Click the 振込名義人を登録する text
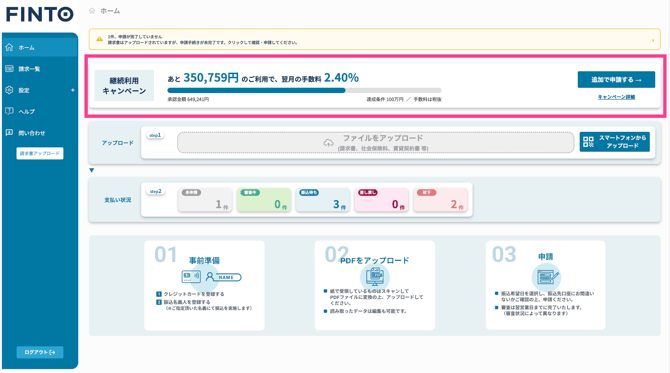670x373 pixels. coord(187,302)
